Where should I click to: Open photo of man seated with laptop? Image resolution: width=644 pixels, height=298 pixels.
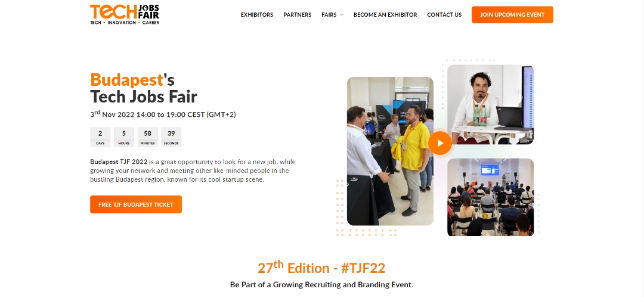click(490, 105)
